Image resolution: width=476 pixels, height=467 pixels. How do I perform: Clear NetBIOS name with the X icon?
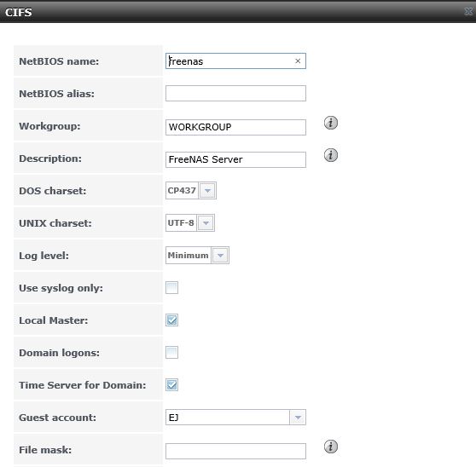coord(298,61)
